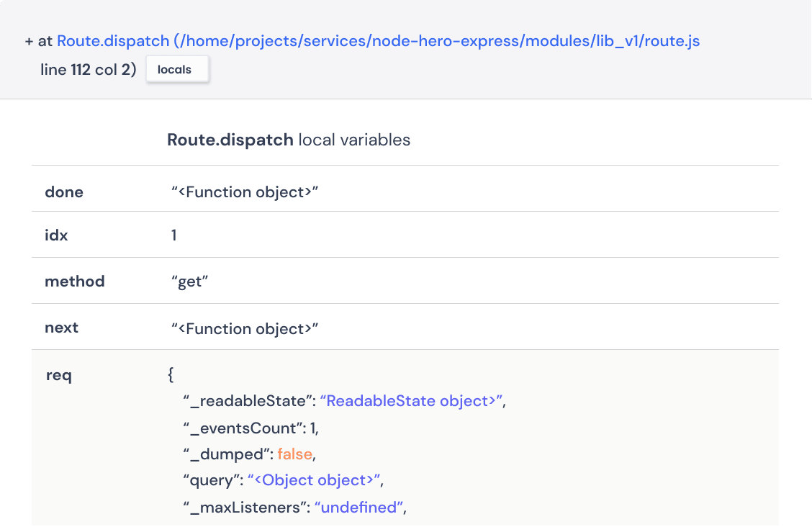Click the false value of _dumped
Viewport: 812px width, 527px height.
[x=295, y=454]
